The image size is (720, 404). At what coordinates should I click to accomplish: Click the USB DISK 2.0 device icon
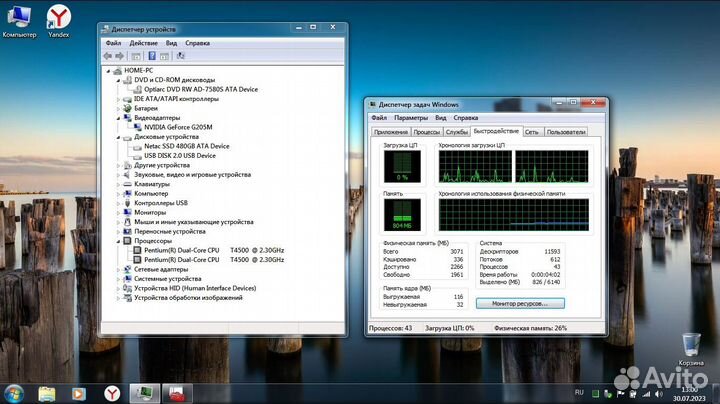[137, 156]
